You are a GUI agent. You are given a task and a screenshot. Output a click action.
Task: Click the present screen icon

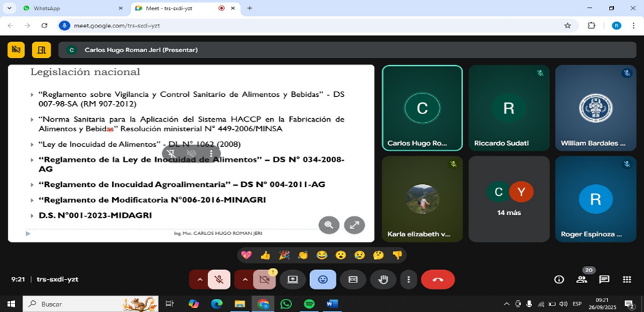293,280
